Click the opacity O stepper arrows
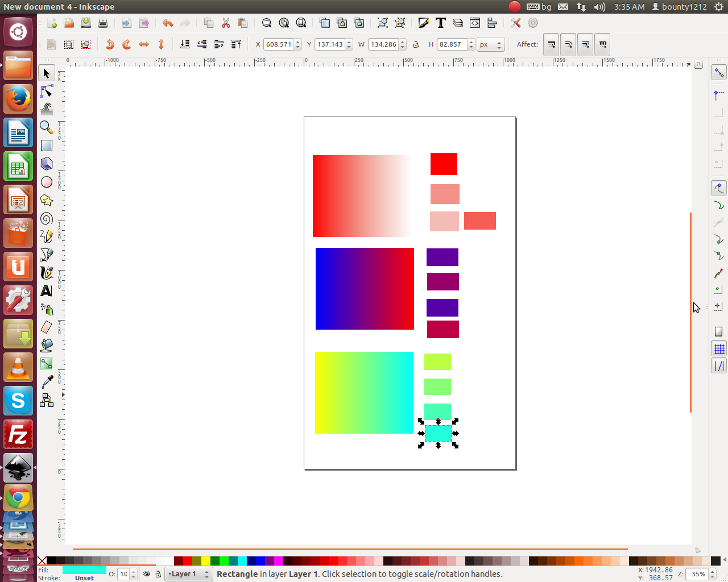728x582 pixels. pos(134,574)
